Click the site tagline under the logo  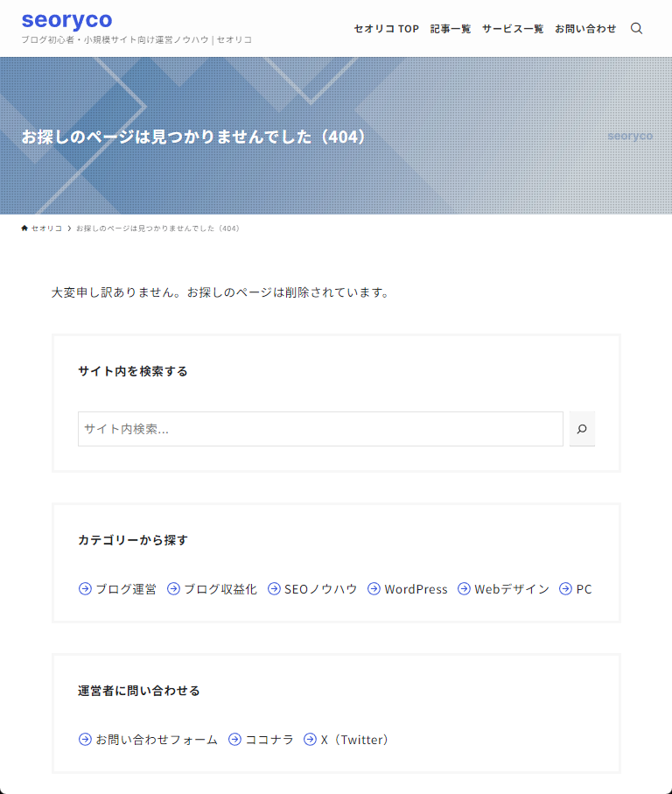136,39
